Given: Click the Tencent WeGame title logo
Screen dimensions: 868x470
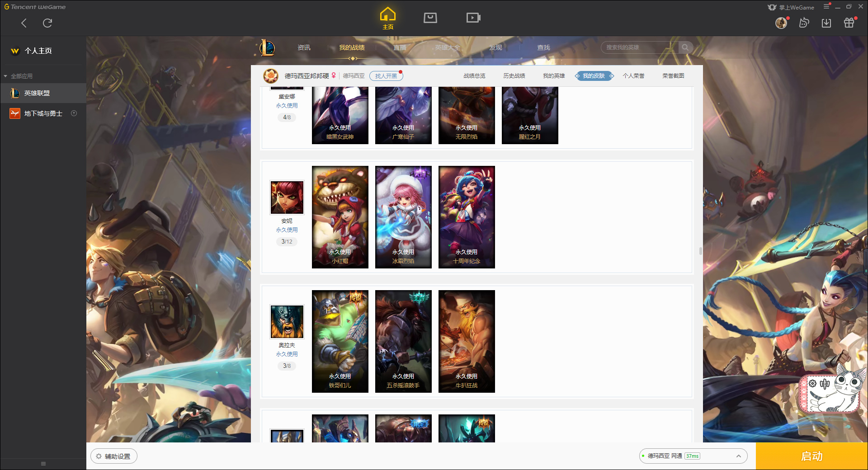Looking at the screenshot, I should tap(35, 7).
